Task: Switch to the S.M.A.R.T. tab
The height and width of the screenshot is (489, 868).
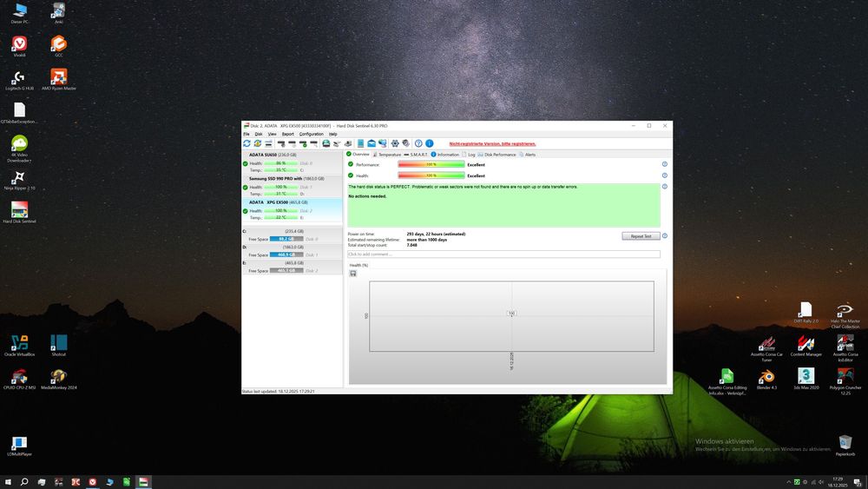Action: tap(416, 155)
